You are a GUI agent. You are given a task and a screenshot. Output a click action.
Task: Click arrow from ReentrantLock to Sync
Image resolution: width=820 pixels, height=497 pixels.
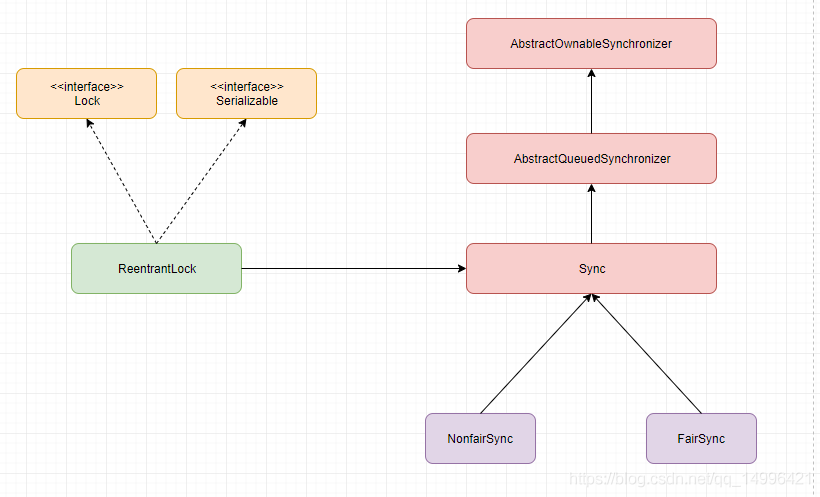coord(354,268)
